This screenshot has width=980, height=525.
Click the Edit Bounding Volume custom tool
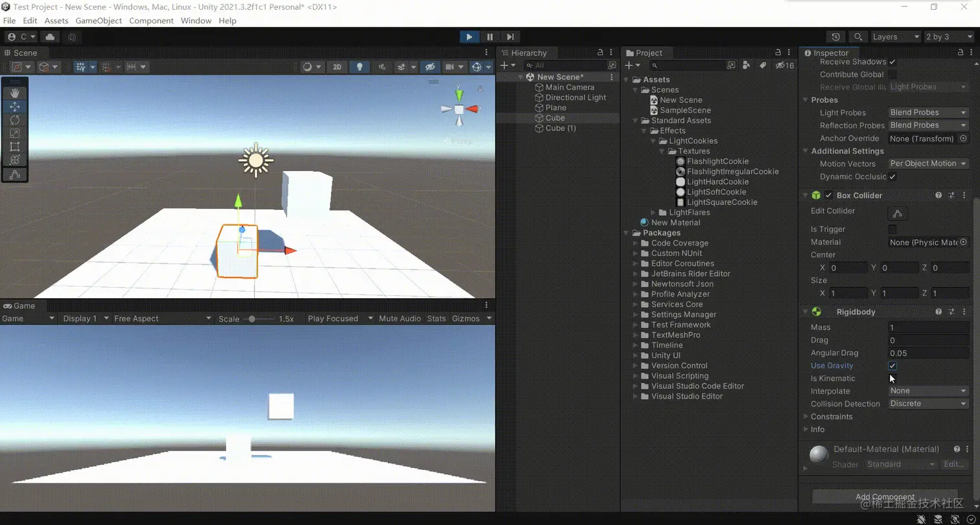pyautogui.click(x=15, y=174)
